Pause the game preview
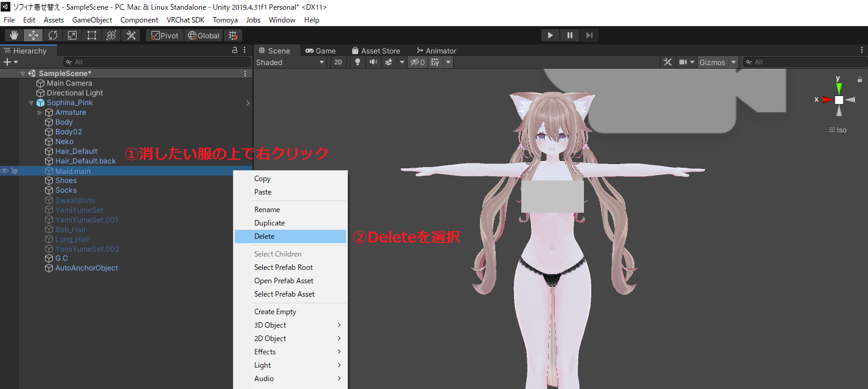Viewport: 868px width, 389px height. tap(569, 35)
